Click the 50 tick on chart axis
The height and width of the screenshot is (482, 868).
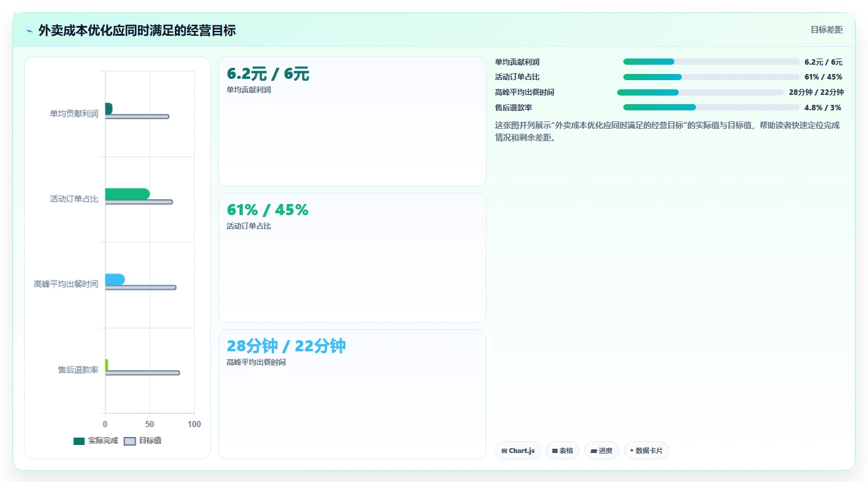tap(150, 424)
